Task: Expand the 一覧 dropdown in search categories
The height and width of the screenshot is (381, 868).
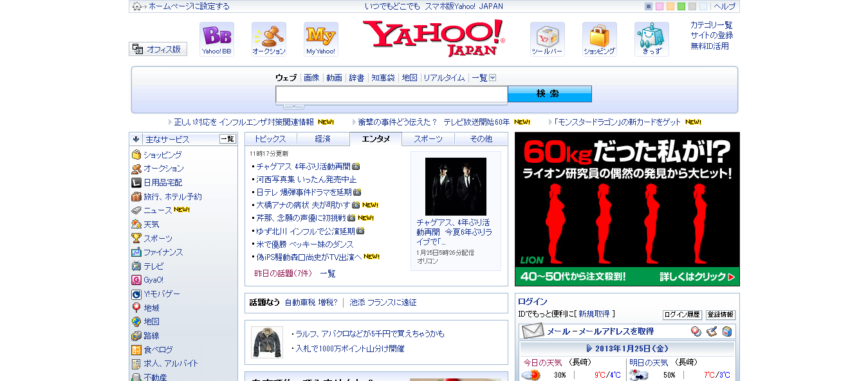Action: pos(493,78)
